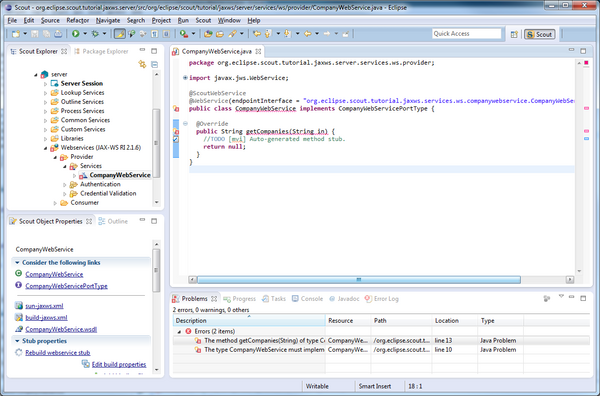
Task: Close the Problems view tab
Action: (214, 298)
